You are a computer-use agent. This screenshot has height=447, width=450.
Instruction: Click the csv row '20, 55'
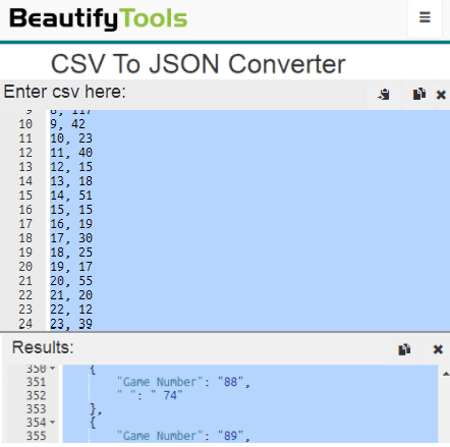click(250, 281)
